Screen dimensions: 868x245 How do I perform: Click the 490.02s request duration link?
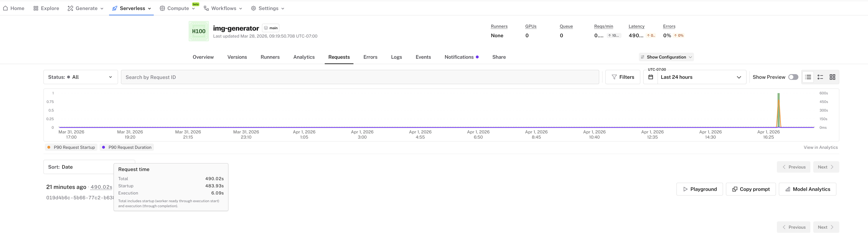(101, 187)
